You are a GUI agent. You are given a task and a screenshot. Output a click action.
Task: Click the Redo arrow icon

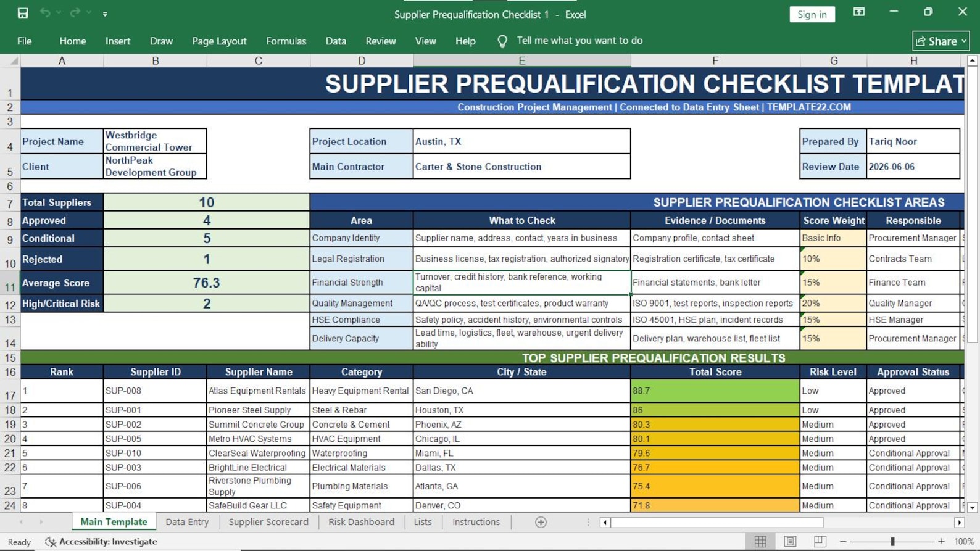(x=75, y=13)
